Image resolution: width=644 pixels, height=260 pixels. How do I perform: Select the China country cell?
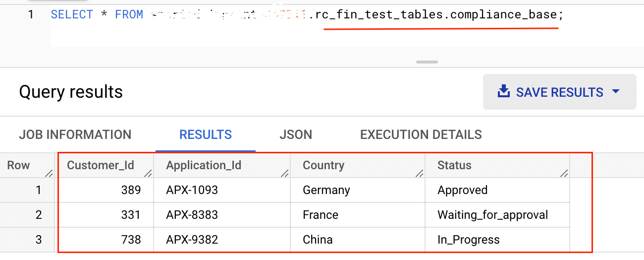pyautogui.click(x=358, y=240)
